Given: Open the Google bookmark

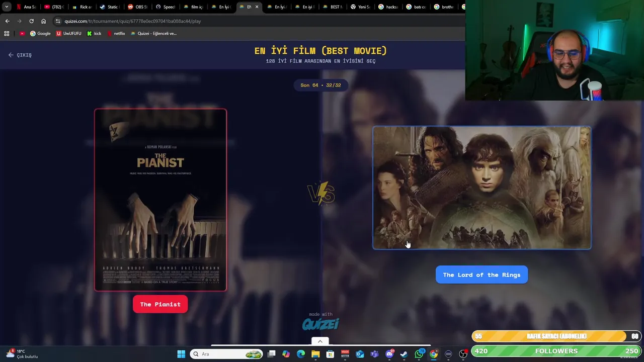Looking at the screenshot, I should tap(40, 34).
